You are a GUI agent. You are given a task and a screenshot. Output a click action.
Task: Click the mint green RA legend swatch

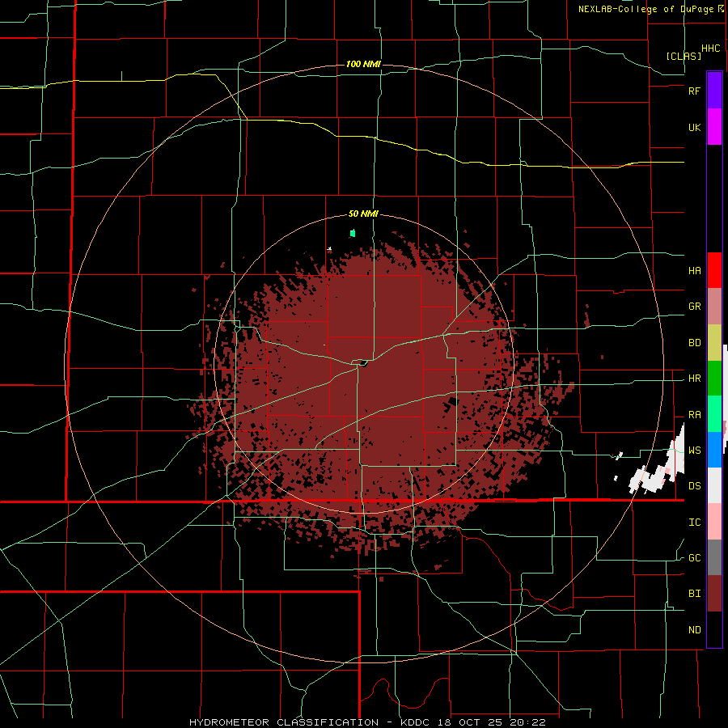point(714,414)
